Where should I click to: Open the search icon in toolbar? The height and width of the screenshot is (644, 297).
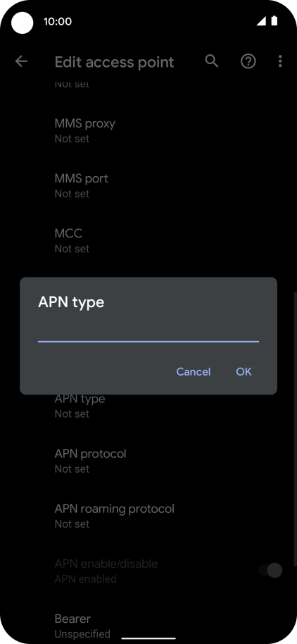click(x=212, y=61)
